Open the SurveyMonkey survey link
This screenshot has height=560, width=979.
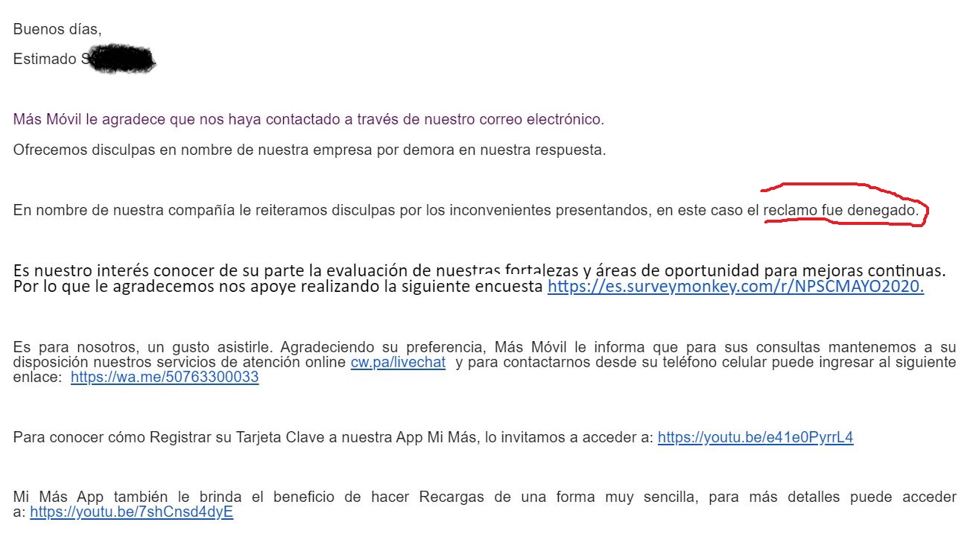(735, 287)
